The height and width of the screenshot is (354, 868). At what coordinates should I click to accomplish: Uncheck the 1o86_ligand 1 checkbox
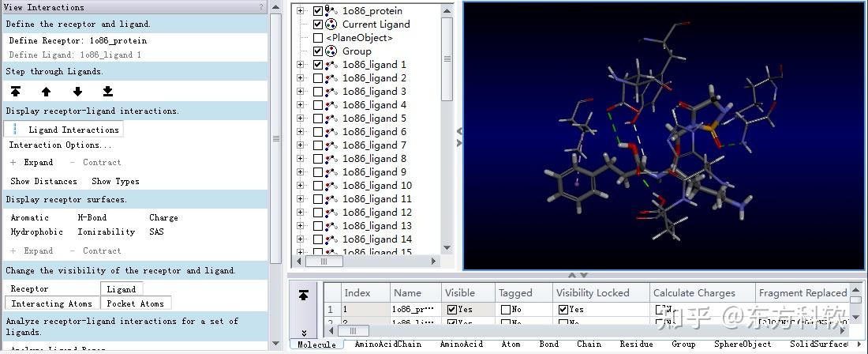(x=318, y=65)
